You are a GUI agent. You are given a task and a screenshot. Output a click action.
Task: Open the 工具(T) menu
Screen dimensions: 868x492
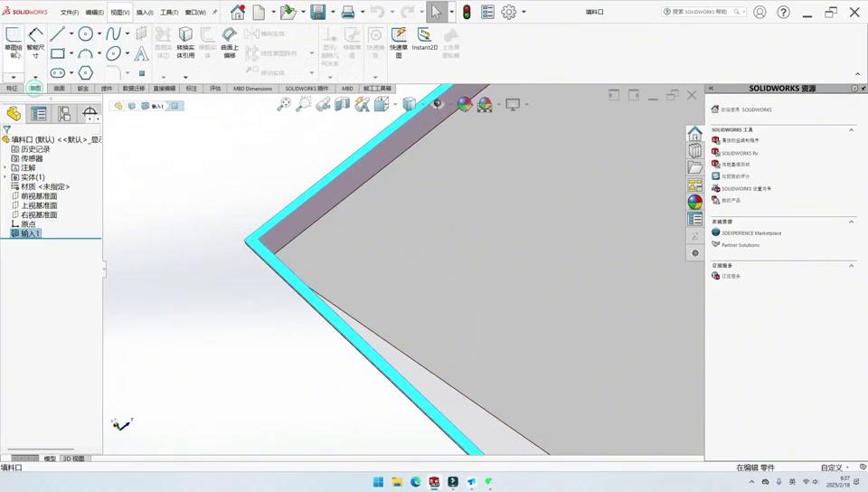tap(169, 13)
